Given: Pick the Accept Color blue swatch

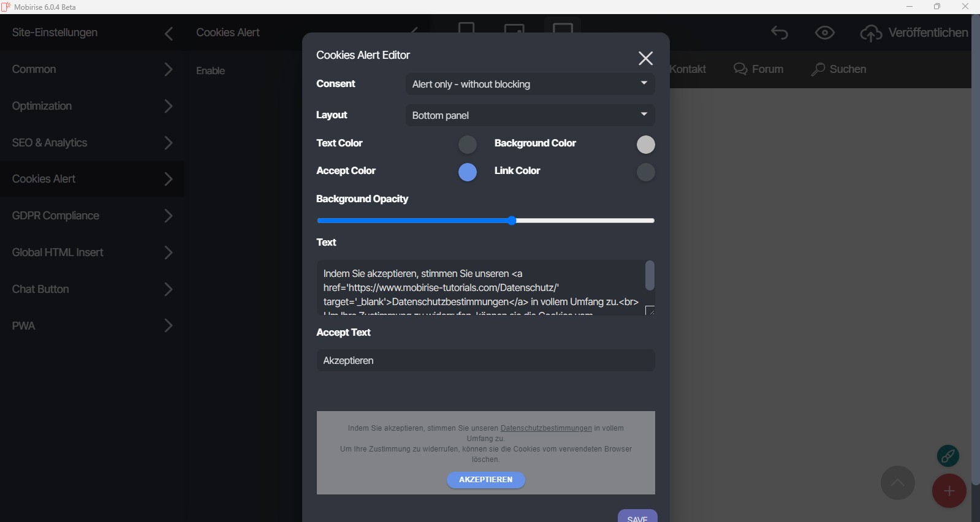Looking at the screenshot, I should pyautogui.click(x=468, y=172).
